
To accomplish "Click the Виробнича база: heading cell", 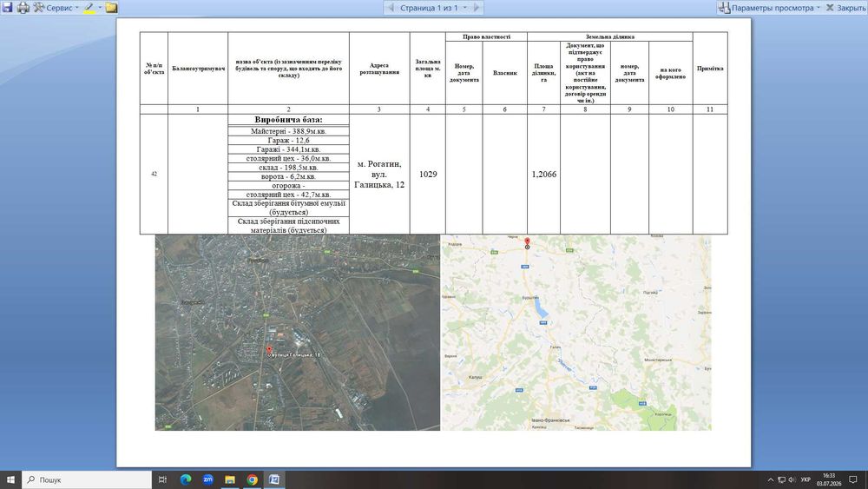I will click(288, 120).
